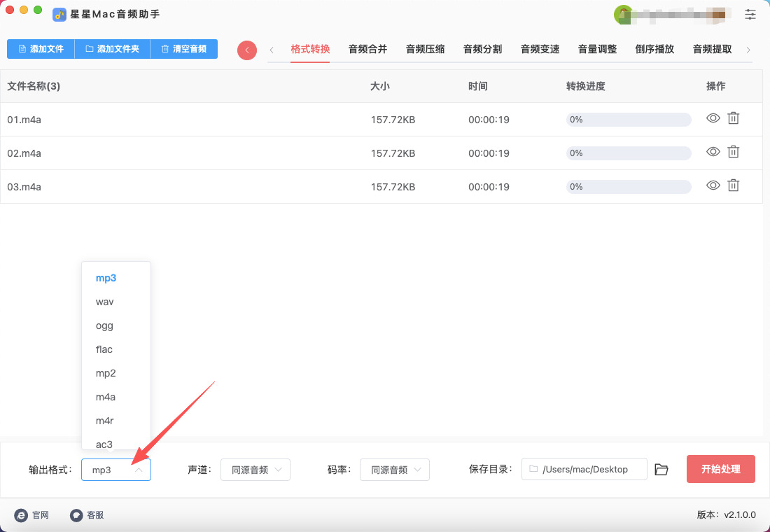Open the 官网 website link
The image size is (770, 532).
[x=31, y=514]
